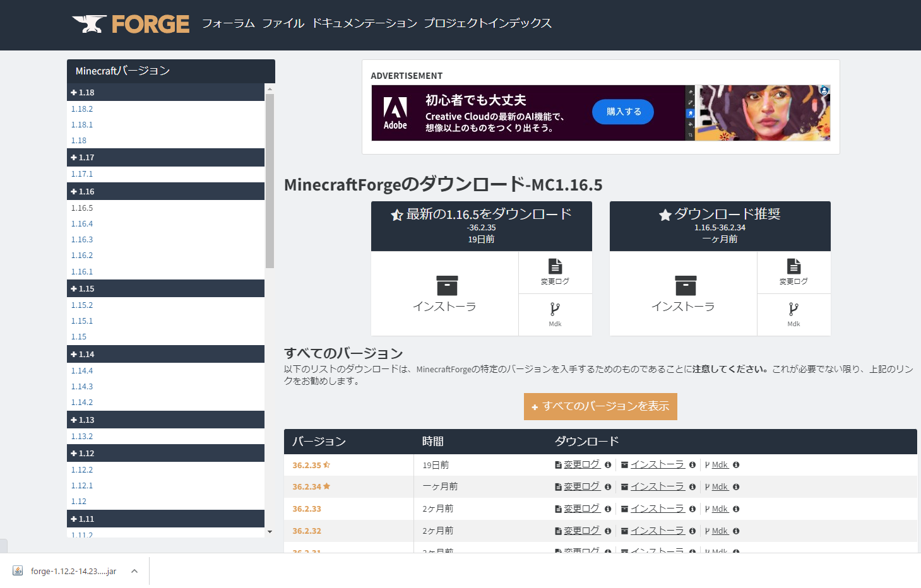Click installer box icon under latest 1.16.5 download
The height and width of the screenshot is (588, 921).
446,285
